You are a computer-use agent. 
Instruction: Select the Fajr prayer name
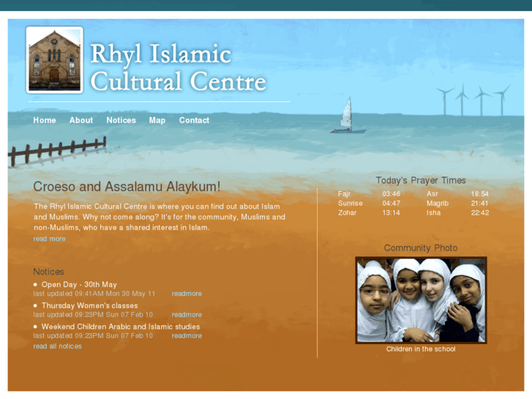[x=344, y=194]
